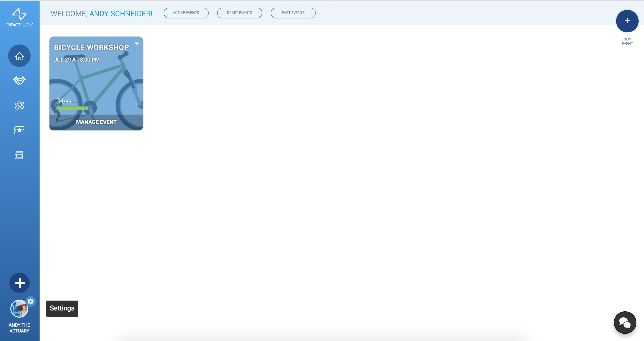
Task: Click the ImpactFlow logo
Action: (19, 18)
